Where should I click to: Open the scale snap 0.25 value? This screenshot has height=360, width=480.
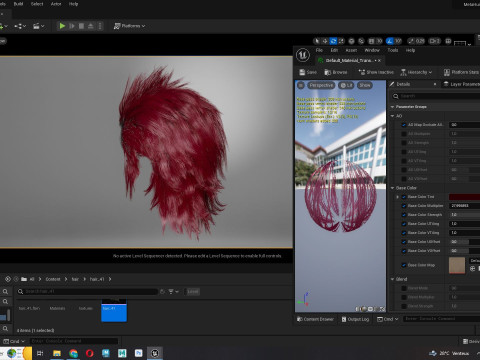click(420, 41)
